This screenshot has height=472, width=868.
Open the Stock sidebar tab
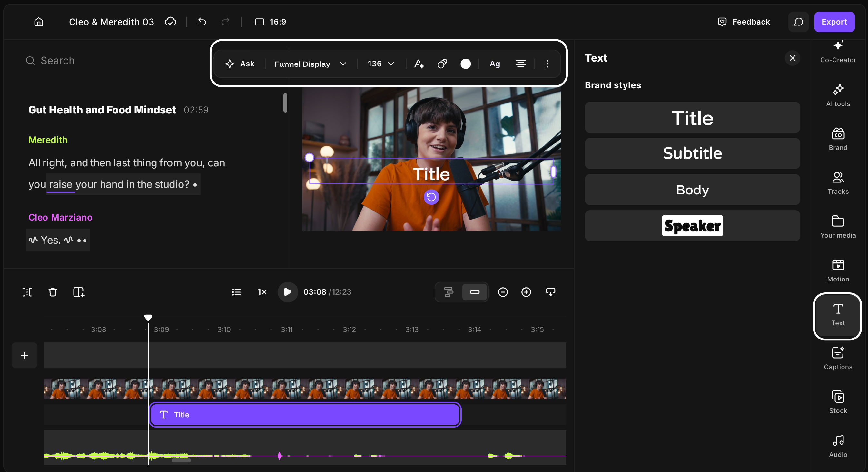point(838,402)
